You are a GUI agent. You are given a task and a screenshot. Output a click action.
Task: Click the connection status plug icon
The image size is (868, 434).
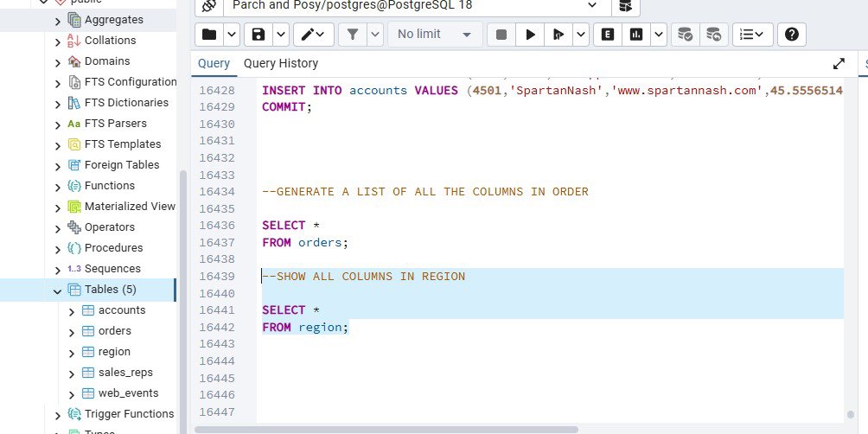(x=208, y=6)
